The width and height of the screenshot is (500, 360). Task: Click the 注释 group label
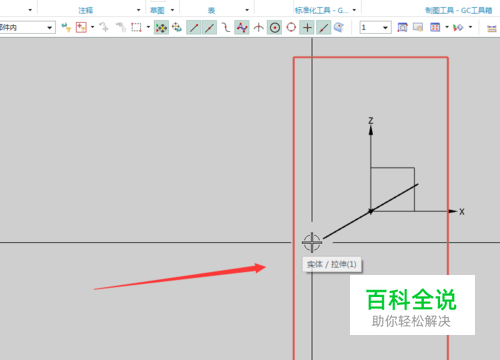tap(86, 11)
